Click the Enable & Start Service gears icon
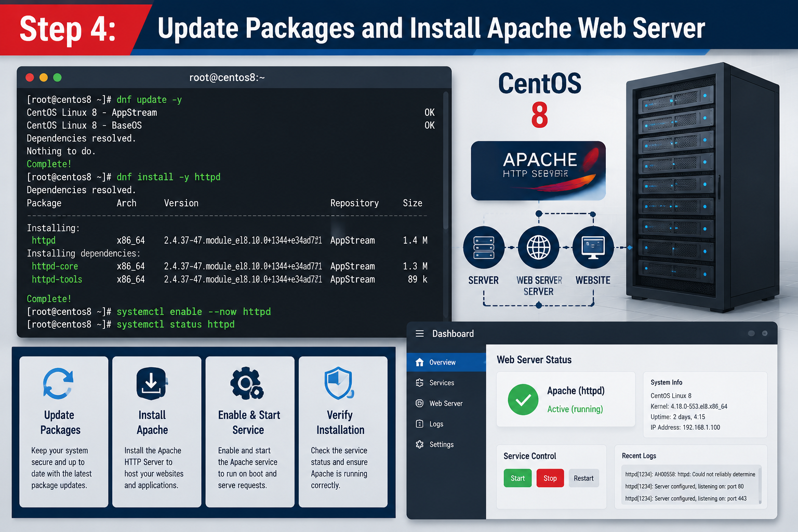Screen dimensions: 798x532 click(247, 383)
